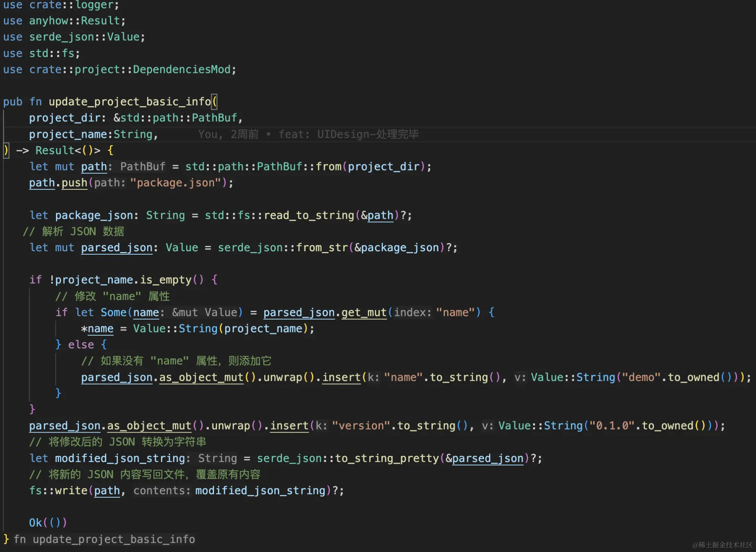
Task: Click anyhow in the second use line
Action: point(48,21)
